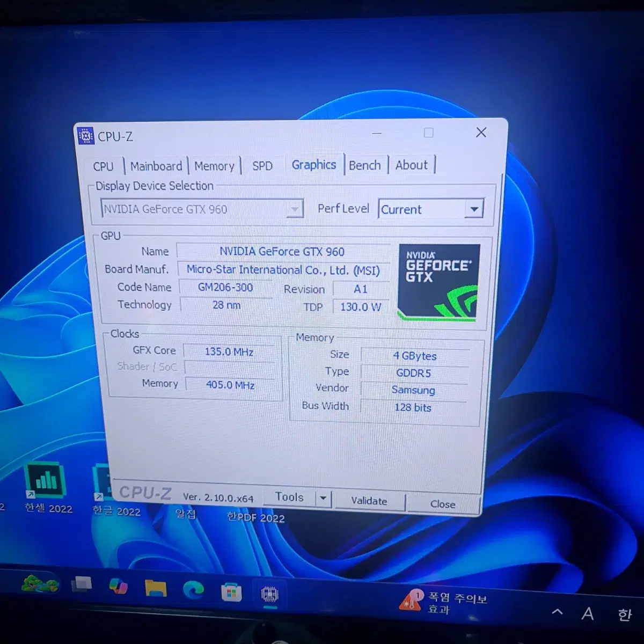
Task: Click the Bus Width value 128 bits
Action: [x=413, y=407]
